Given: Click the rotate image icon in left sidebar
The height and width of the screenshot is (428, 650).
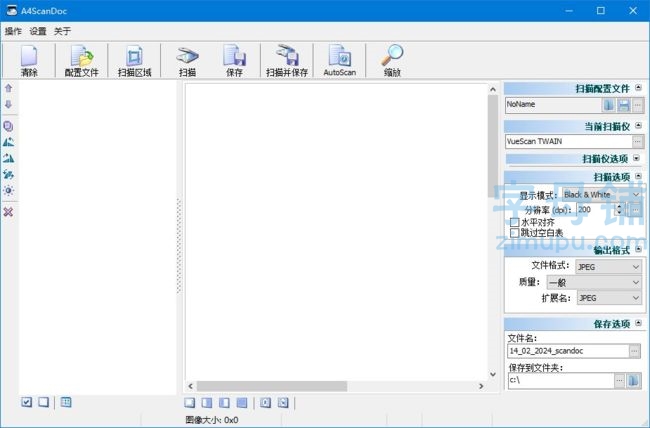Looking at the screenshot, I should (x=8, y=158).
